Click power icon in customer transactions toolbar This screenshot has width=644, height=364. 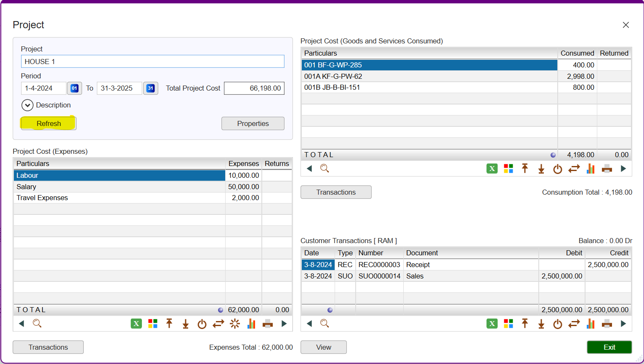558,324
